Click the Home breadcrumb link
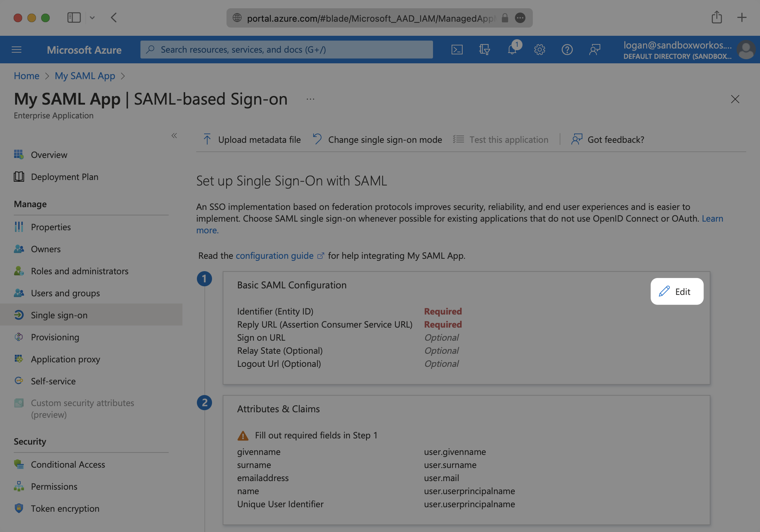Image resolution: width=760 pixels, height=532 pixels. pos(27,76)
